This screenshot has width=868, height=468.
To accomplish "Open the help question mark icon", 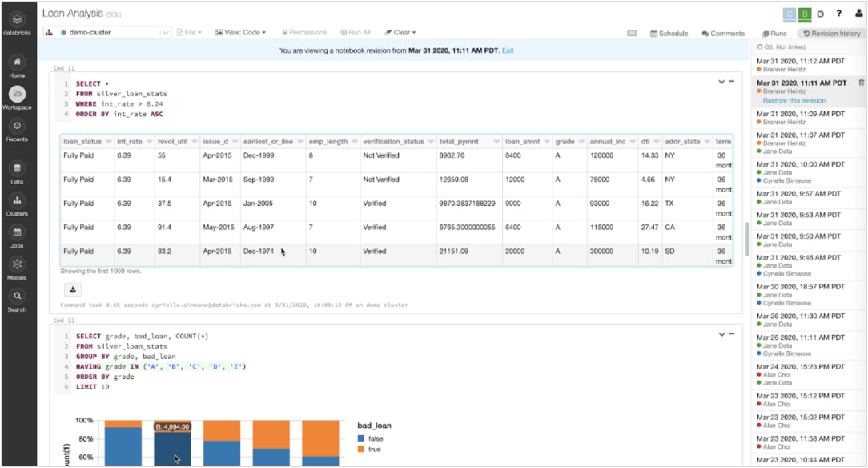I will (838, 14).
